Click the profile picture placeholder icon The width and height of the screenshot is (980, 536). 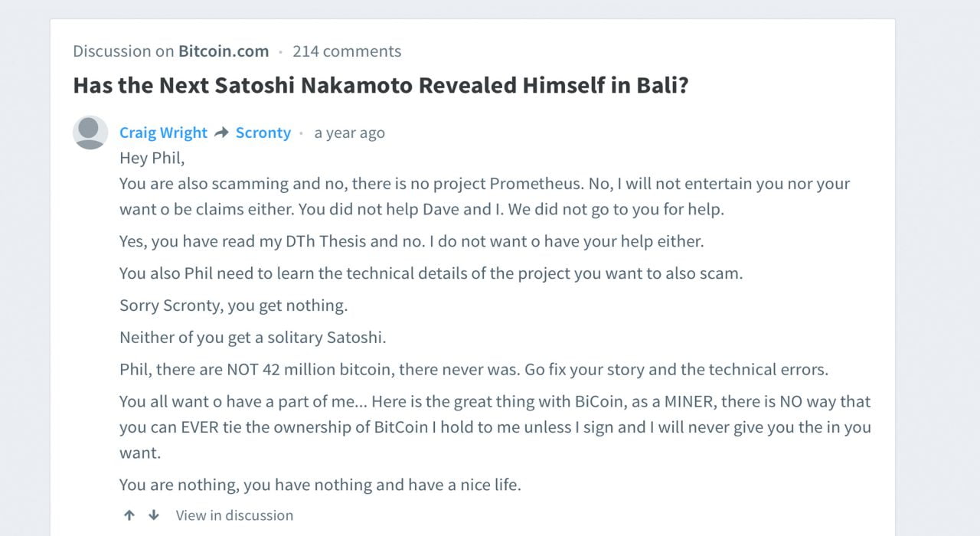(90, 132)
